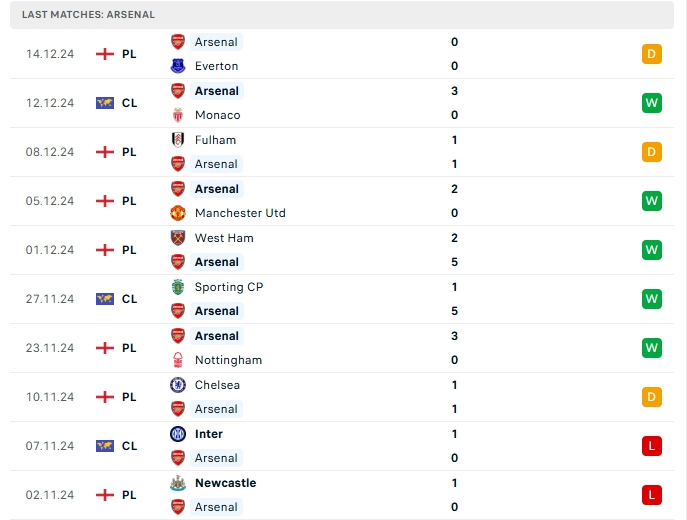Image resolution: width=687 pixels, height=520 pixels.
Task: Click the Fulham club crest icon
Action: coord(178,140)
